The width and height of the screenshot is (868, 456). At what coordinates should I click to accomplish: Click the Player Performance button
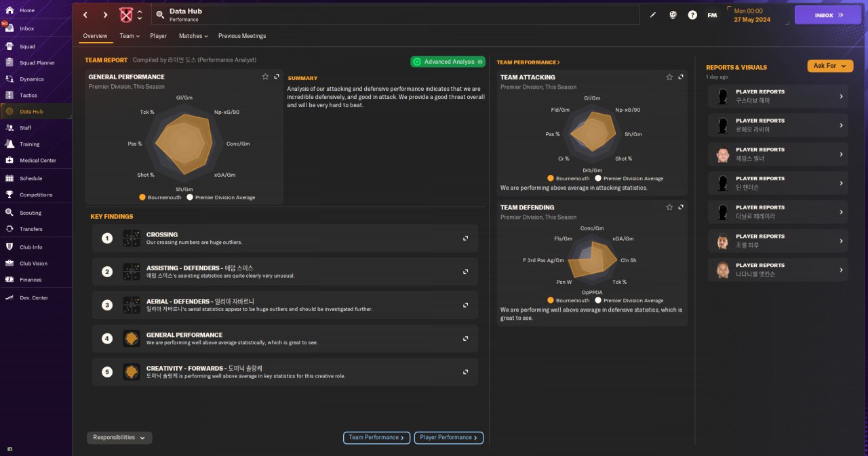[x=448, y=438]
